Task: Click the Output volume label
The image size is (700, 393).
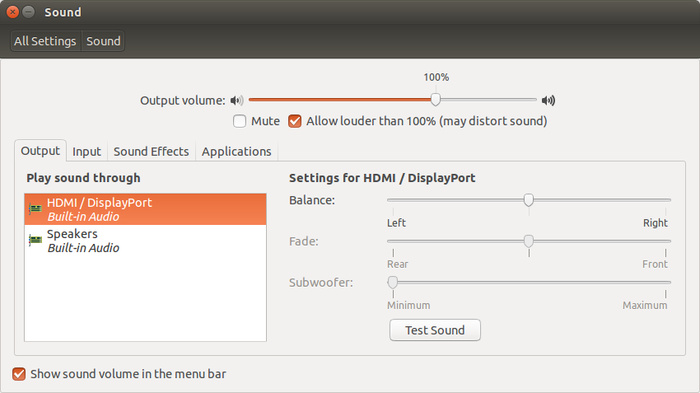Action: (x=183, y=100)
